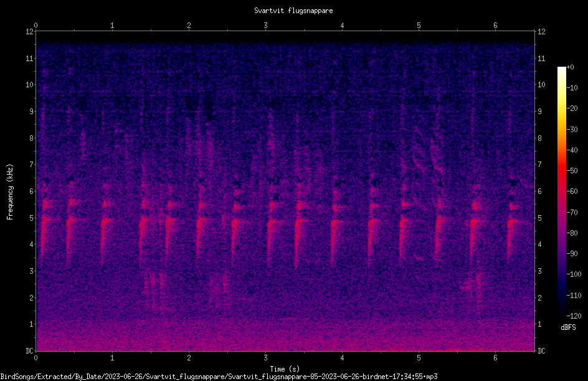The image size is (588, 381).
Task: Click the '-70' color scale label
Action: point(572,213)
